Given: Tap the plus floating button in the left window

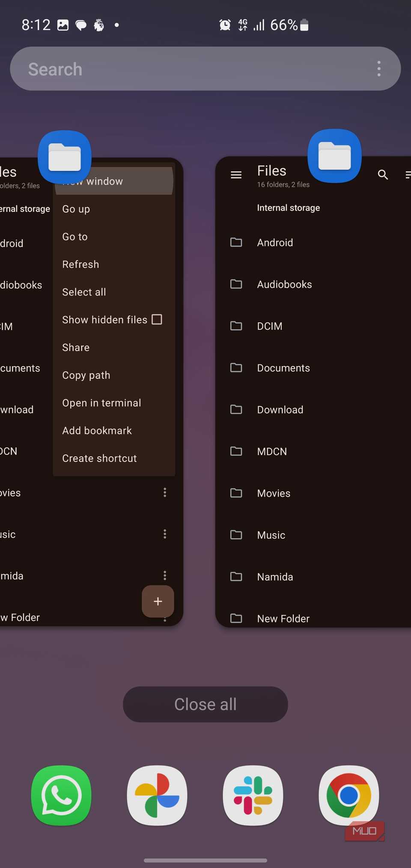Looking at the screenshot, I should point(158,601).
